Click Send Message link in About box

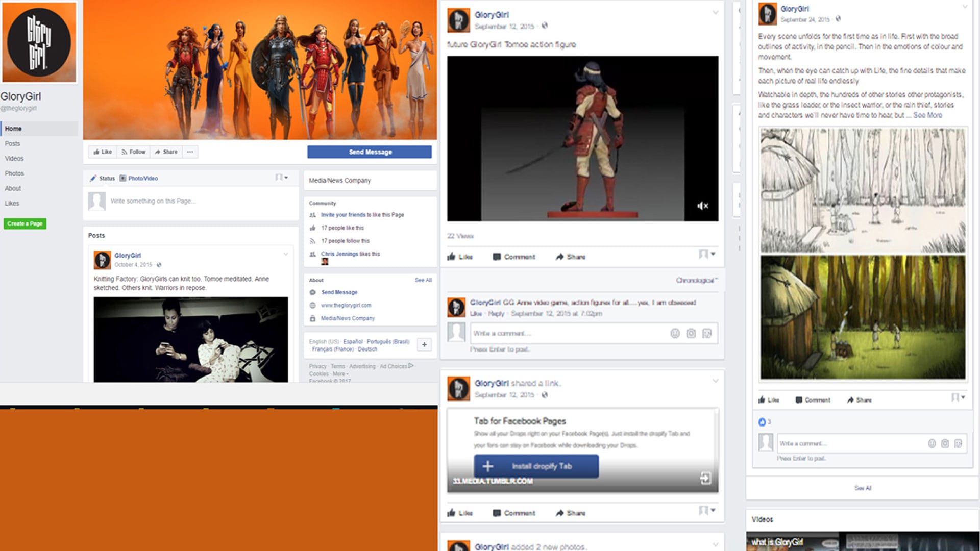339,292
